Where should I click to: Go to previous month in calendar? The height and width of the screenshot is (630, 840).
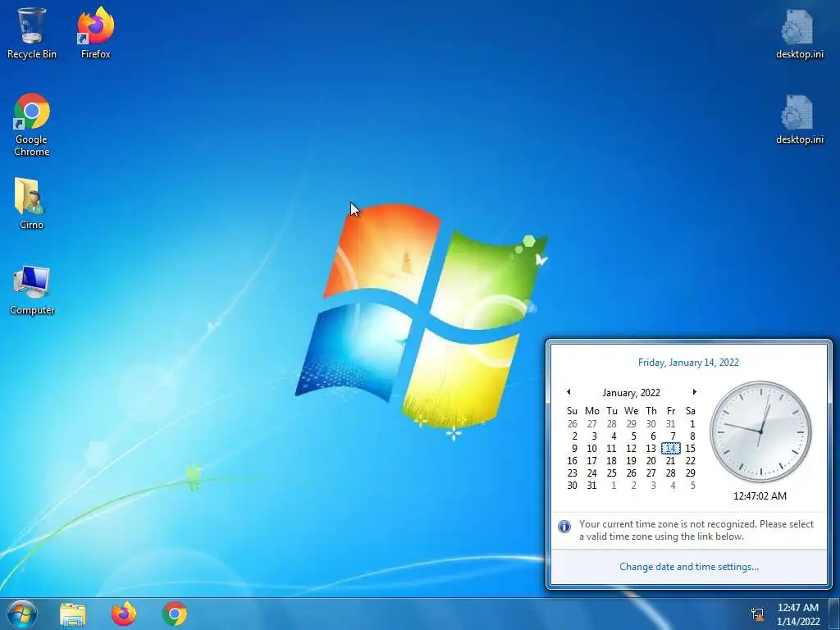pos(568,392)
